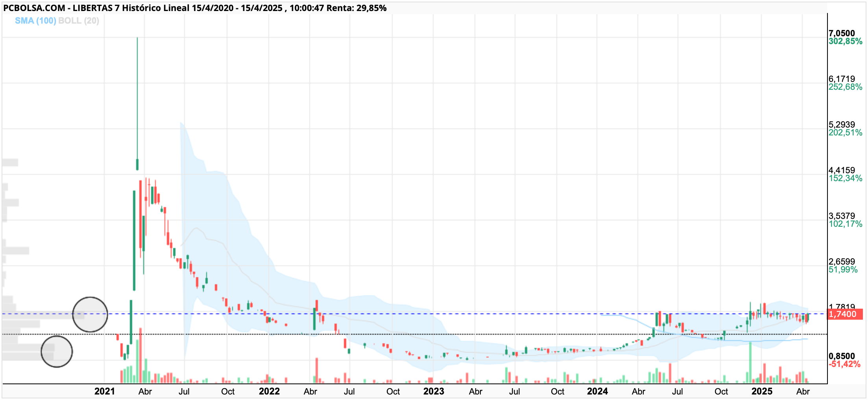Click the 302,85% percentage label
868x400 pixels.
845,41
